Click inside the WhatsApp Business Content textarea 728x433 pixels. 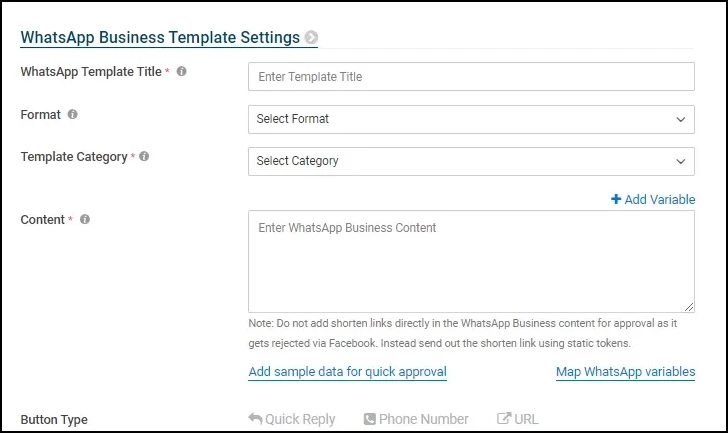[x=471, y=261]
